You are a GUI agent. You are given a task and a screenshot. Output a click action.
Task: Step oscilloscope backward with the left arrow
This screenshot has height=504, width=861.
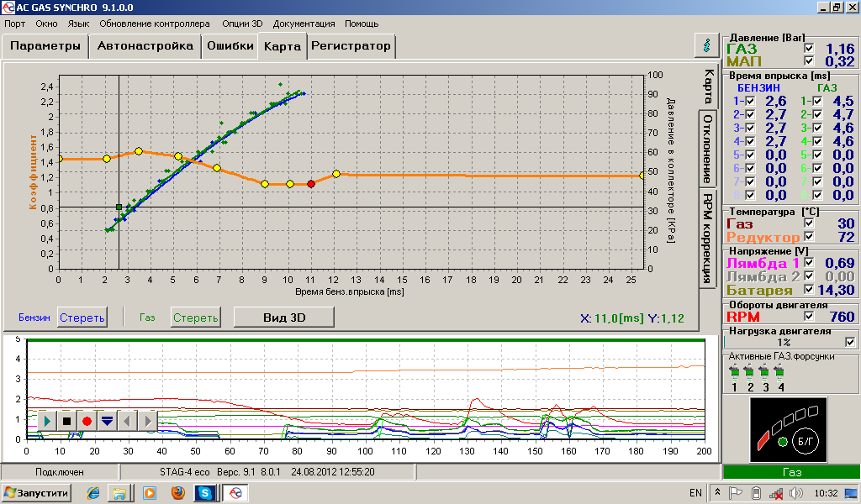127,421
